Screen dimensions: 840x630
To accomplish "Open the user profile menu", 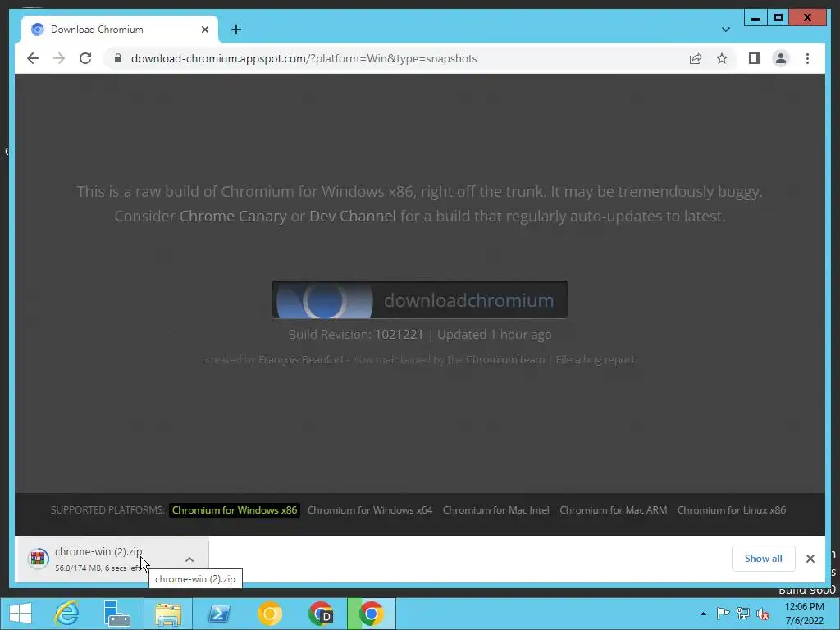I will pyautogui.click(x=781, y=58).
